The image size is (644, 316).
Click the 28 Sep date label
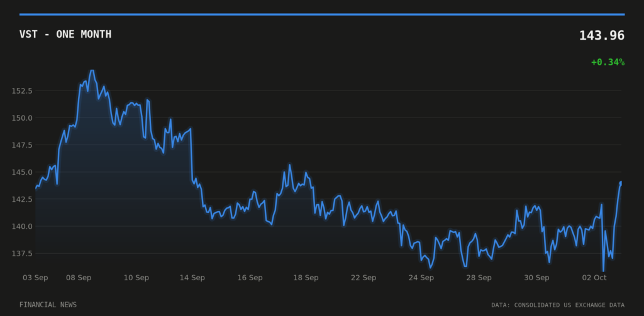click(x=479, y=278)
